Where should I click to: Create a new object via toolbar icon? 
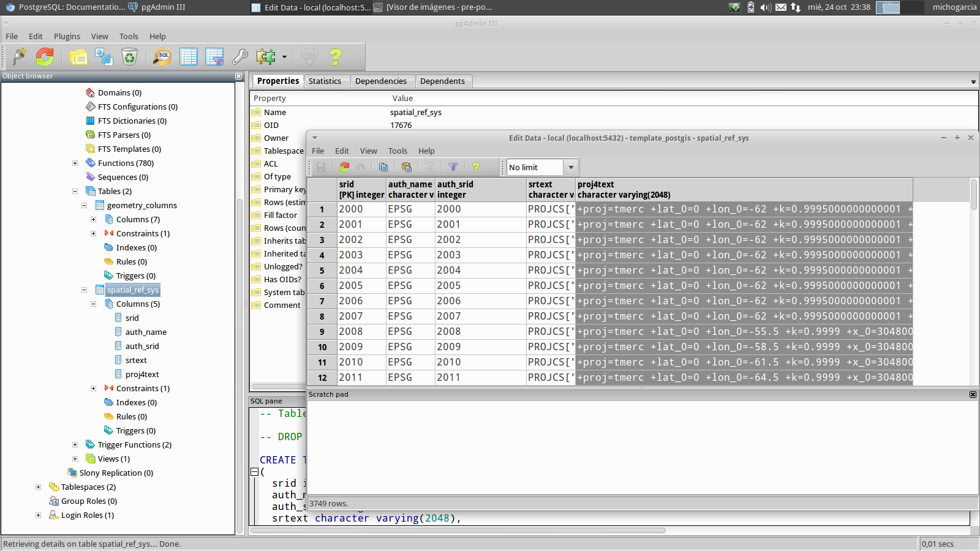104,57
